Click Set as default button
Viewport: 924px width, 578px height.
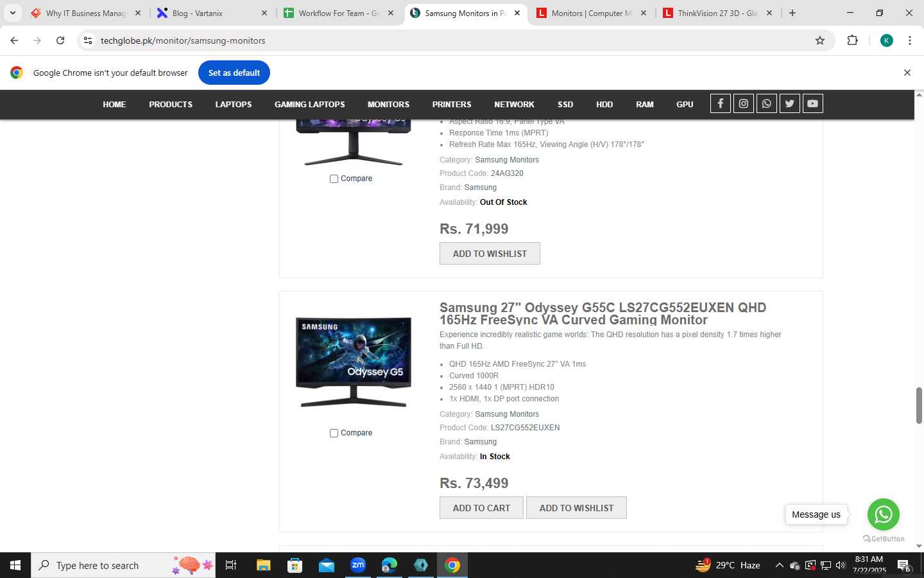pyautogui.click(x=234, y=73)
